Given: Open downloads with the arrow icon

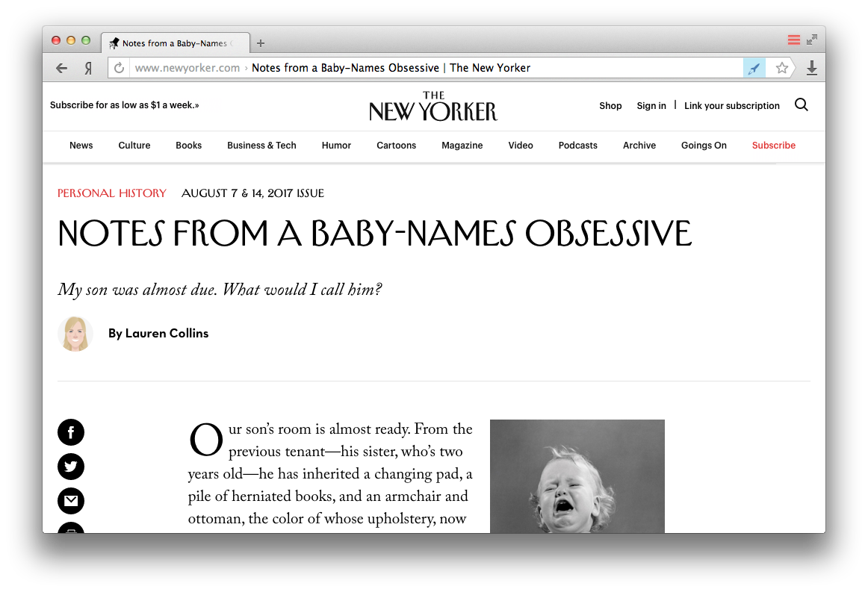Looking at the screenshot, I should point(811,68).
